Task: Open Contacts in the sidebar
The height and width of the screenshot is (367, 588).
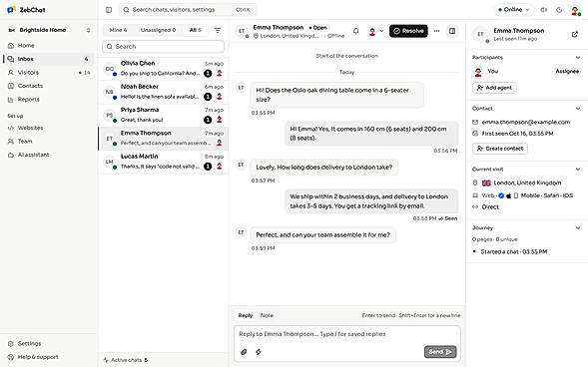Action: 49,86
